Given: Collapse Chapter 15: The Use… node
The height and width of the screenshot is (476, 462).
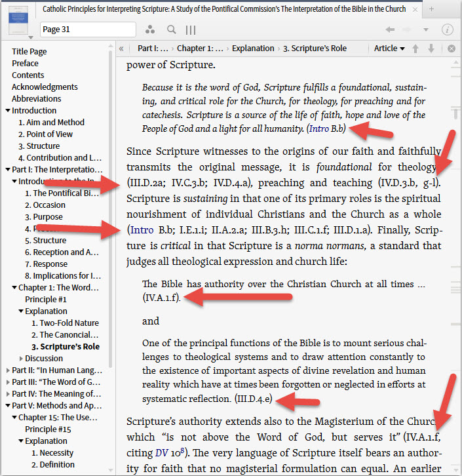Looking at the screenshot, I should [x=14, y=418].
